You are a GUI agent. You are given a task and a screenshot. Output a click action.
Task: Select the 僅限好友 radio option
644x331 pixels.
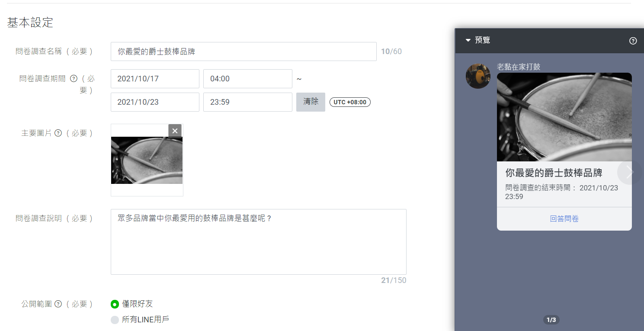(115, 304)
